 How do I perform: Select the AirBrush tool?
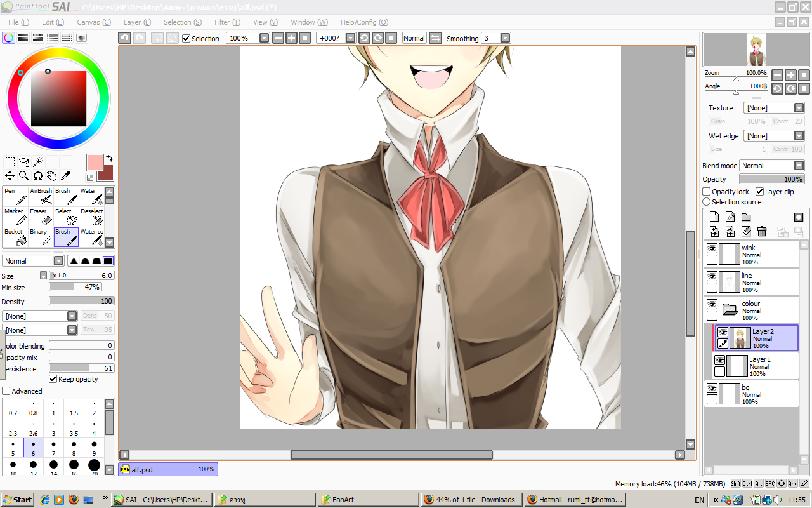41,196
